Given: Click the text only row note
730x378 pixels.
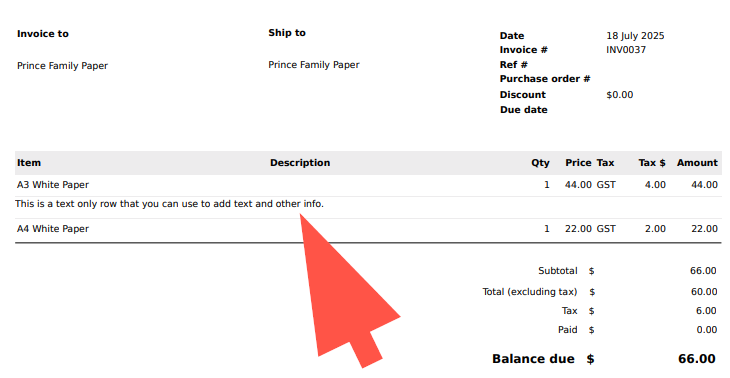Looking at the screenshot, I should (x=169, y=204).
